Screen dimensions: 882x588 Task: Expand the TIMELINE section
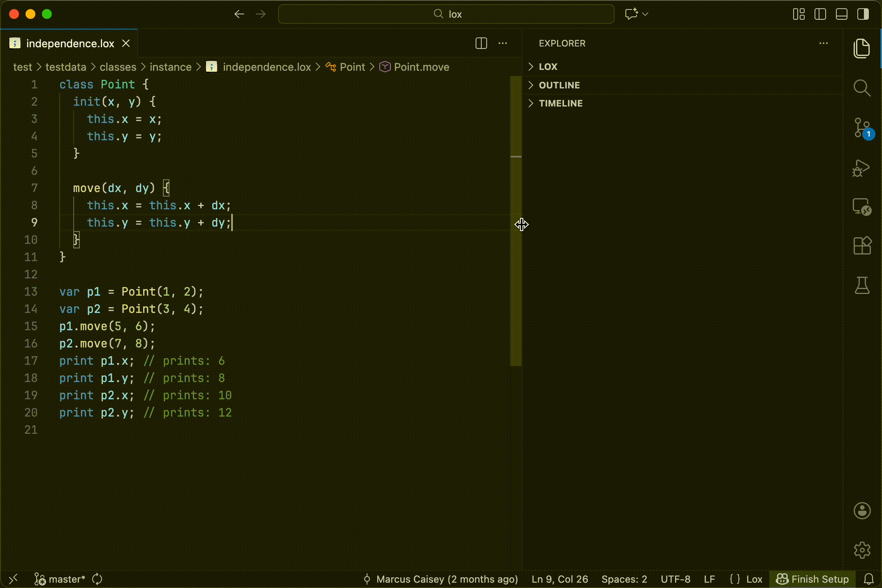pos(560,103)
